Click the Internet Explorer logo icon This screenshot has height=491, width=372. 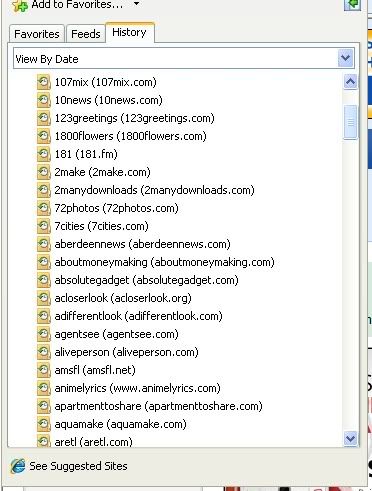point(18,466)
